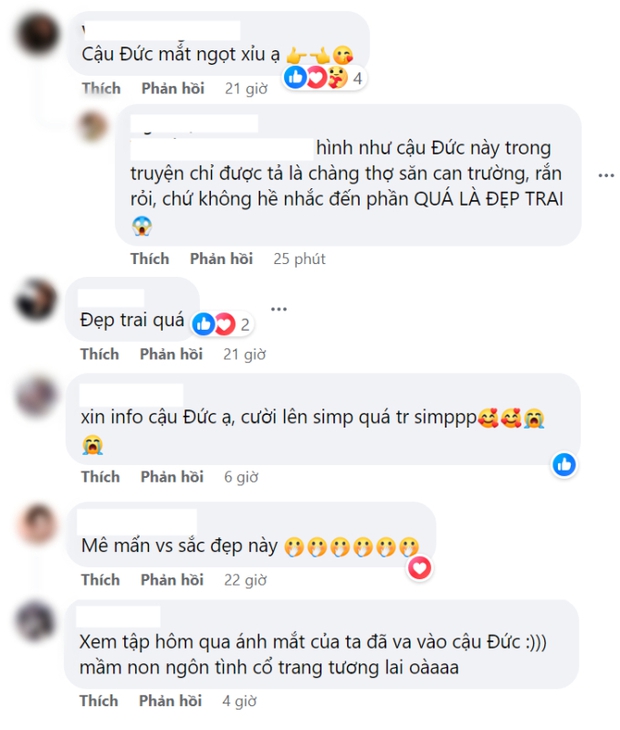
Task: Open the '6 giờ' timestamp link
Action: tap(241, 477)
